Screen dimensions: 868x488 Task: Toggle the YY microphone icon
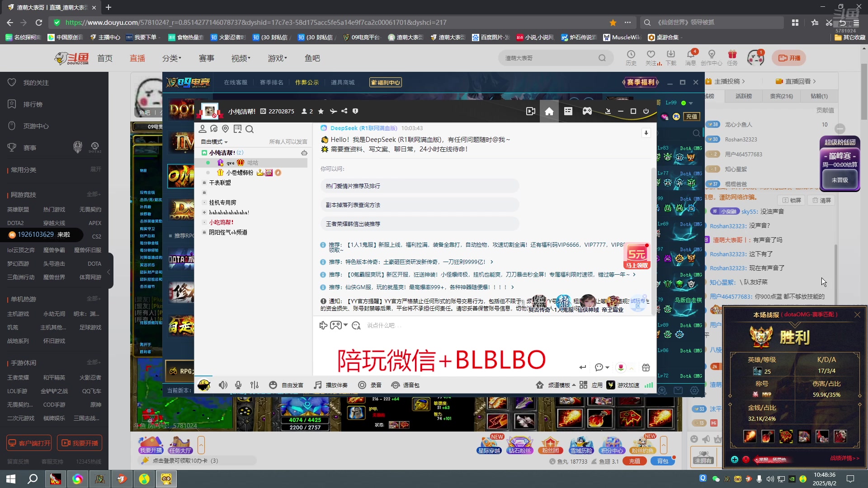pyautogui.click(x=238, y=385)
